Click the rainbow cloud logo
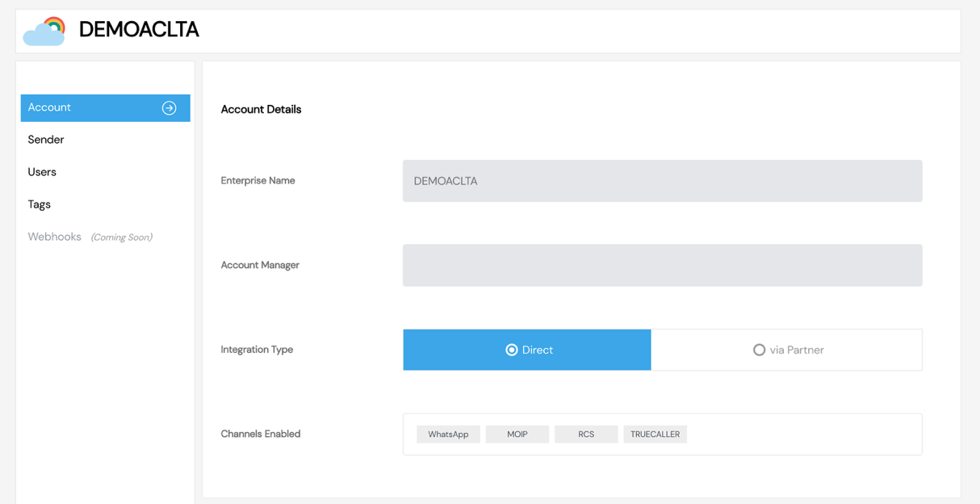Image resolution: width=980 pixels, height=504 pixels. click(x=44, y=31)
